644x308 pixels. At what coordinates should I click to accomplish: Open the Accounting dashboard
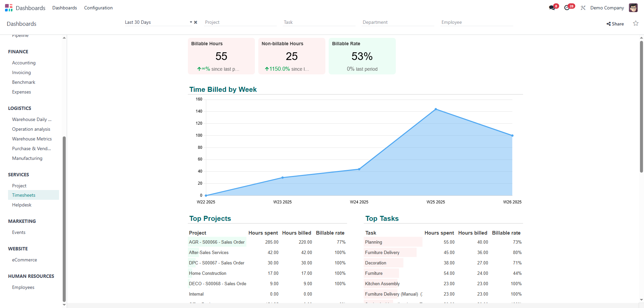point(24,63)
